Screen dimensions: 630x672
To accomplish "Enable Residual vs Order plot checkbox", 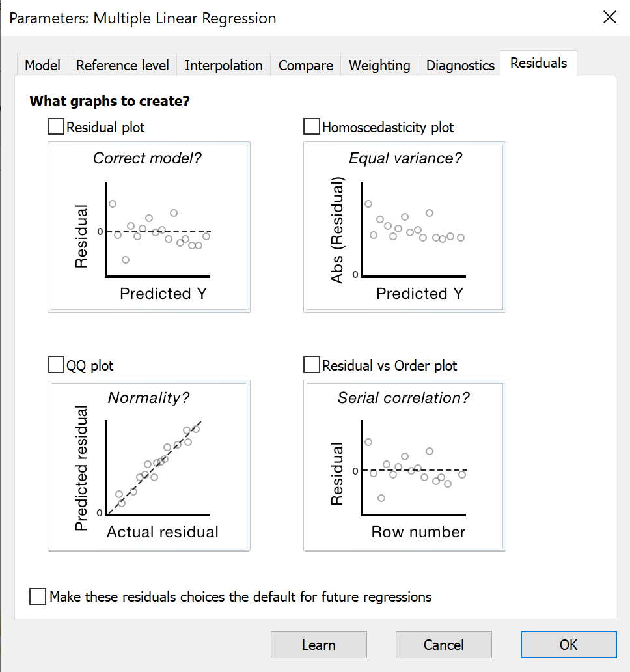I will coord(312,365).
